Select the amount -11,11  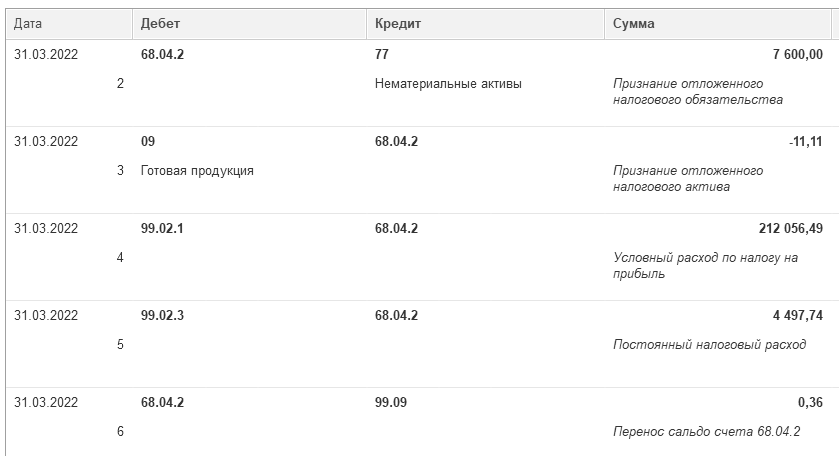tap(805, 142)
